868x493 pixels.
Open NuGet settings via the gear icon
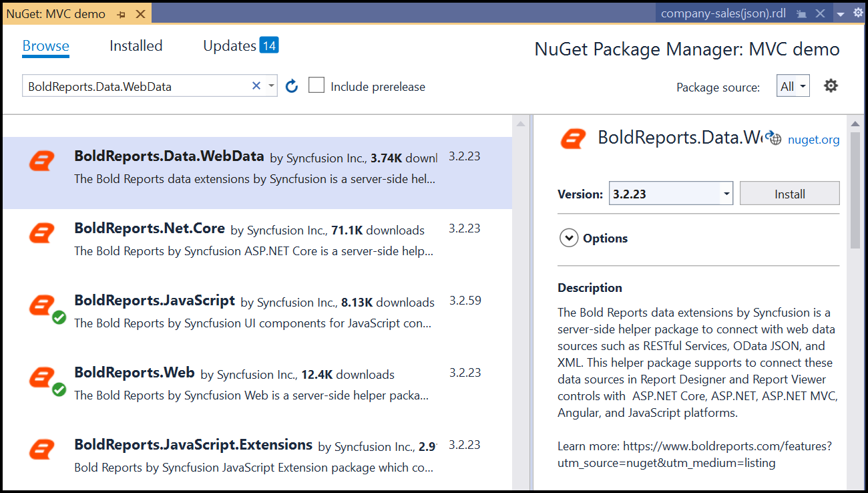[x=831, y=86]
